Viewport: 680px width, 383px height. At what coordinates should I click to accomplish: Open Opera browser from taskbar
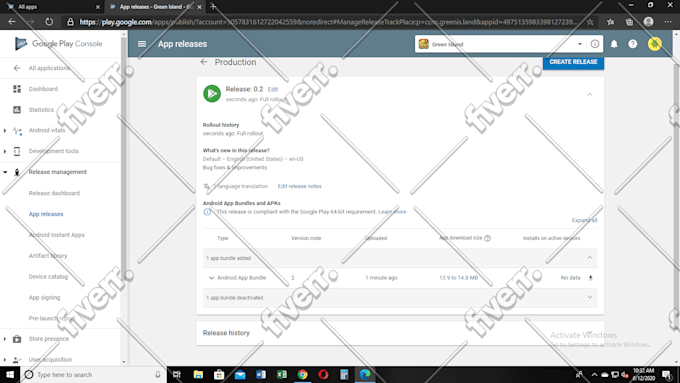(323, 374)
